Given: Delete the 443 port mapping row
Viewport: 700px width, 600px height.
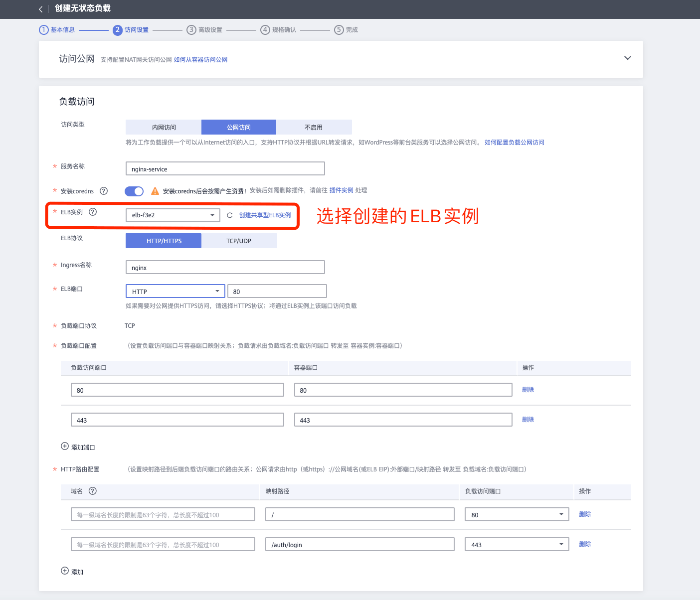Looking at the screenshot, I should 527,420.
